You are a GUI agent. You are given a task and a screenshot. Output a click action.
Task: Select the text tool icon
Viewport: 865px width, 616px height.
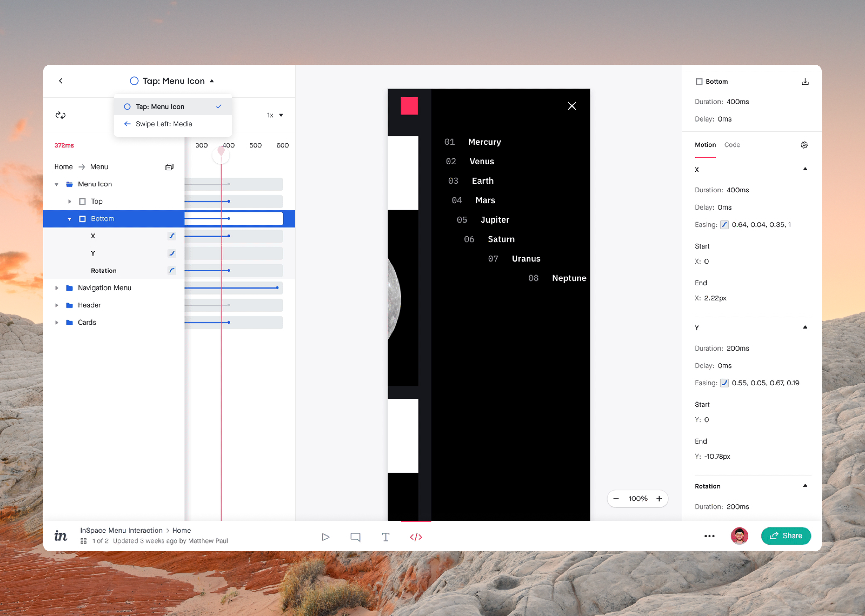(385, 537)
